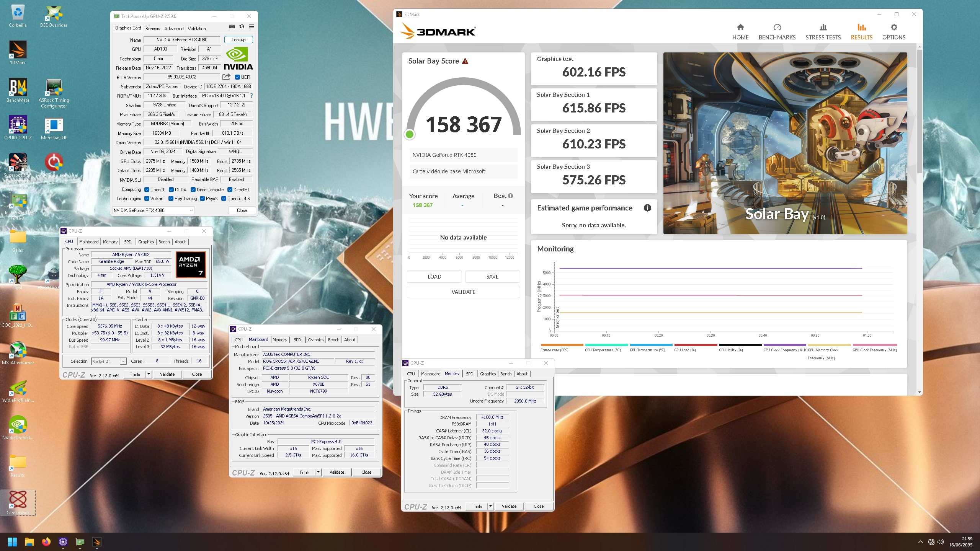Open the Results folder on desktop
The width and height of the screenshot is (980, 551).
coord(18,465)
